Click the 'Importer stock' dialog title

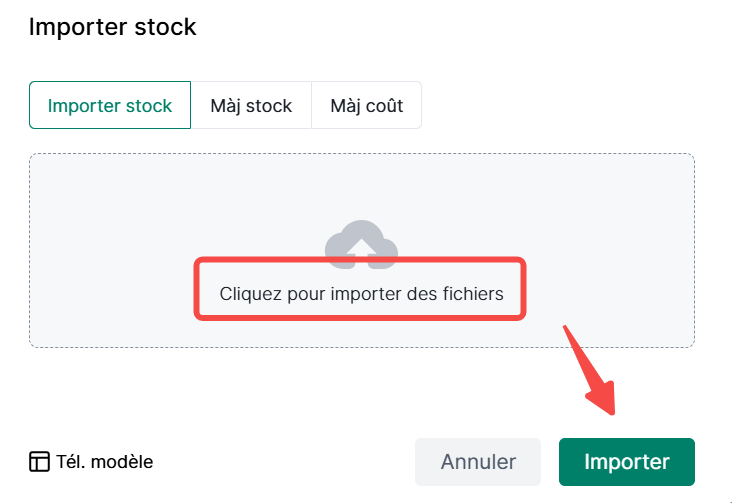(x=112, y=27)
